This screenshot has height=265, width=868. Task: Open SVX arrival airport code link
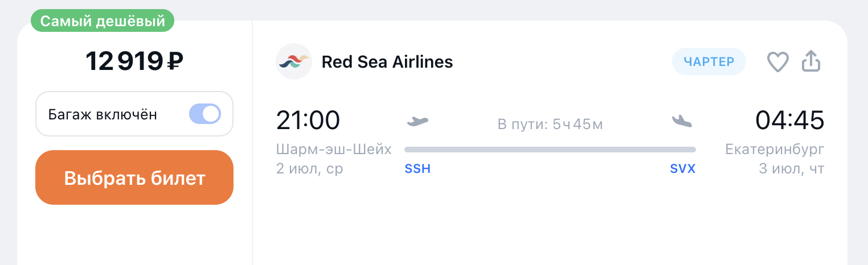[683, 169]
